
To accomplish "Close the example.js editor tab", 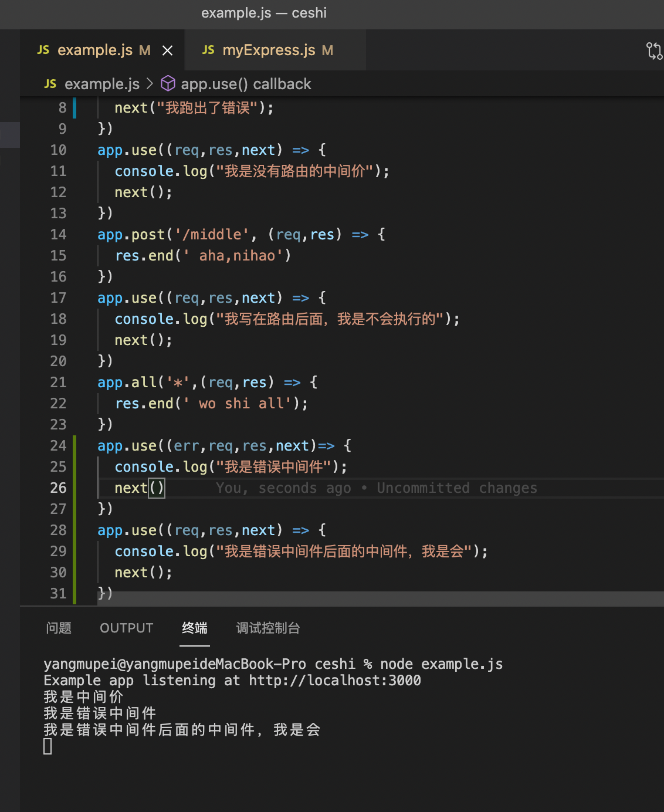I will tap(167, 50).
